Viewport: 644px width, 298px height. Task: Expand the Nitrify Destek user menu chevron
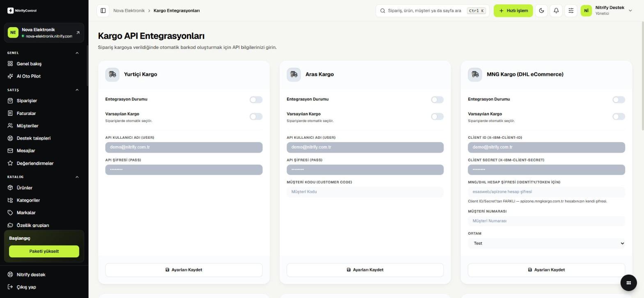[630, 11]
